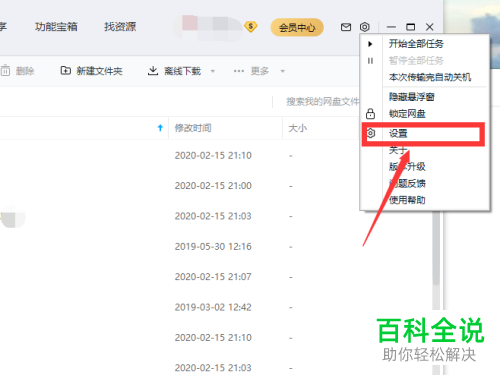Select row dated 2019-05-30 12:16
Screen dimensions: 500x375
click(213, 247)
